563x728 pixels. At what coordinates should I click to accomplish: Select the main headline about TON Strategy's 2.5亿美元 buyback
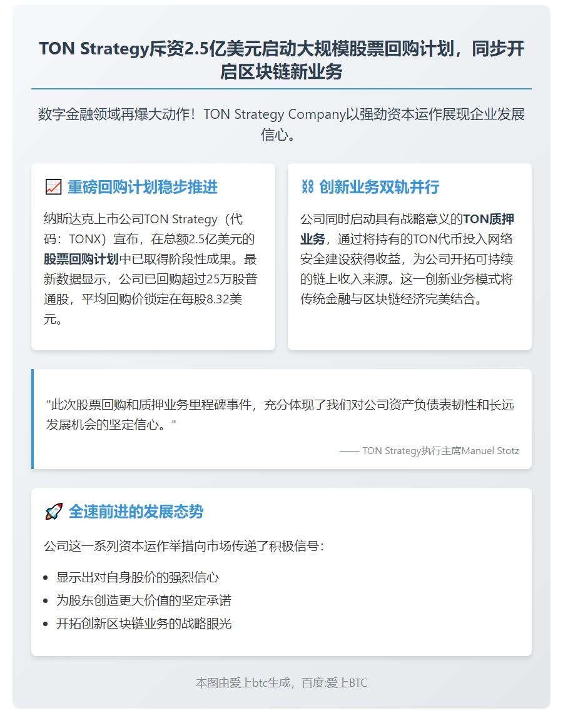pos(281,60)
